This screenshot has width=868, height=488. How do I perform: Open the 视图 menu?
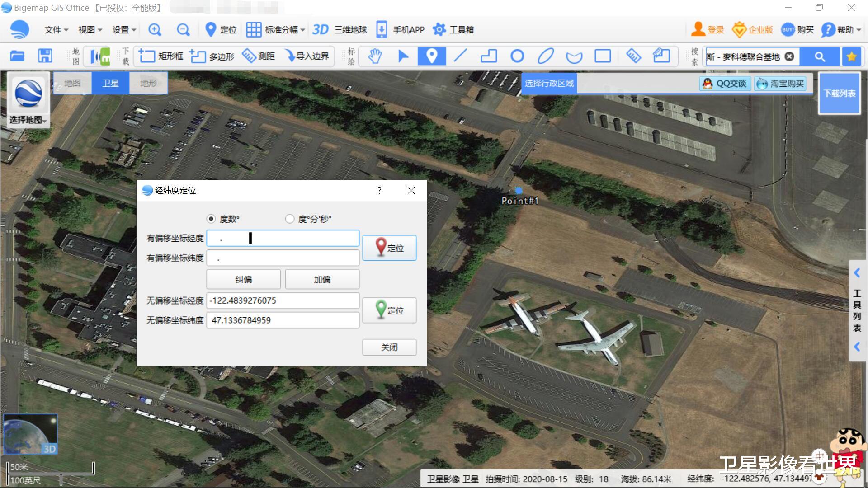[x=90, y=30]
